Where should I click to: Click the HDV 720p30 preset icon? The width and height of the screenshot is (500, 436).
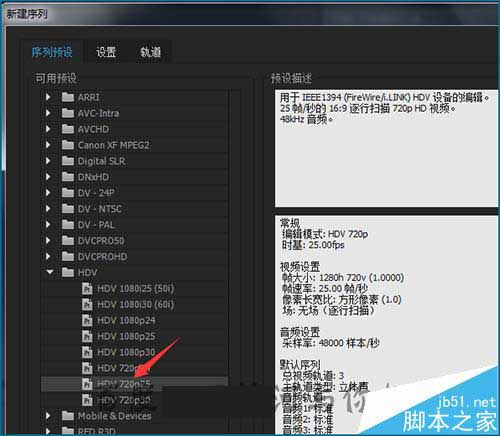pyautogui.click(x=87, y=400)
